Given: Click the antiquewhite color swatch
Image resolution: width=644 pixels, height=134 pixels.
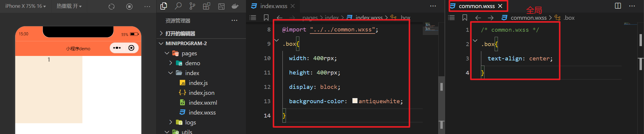Looking at the screenshot, I should tap(355, 101).
